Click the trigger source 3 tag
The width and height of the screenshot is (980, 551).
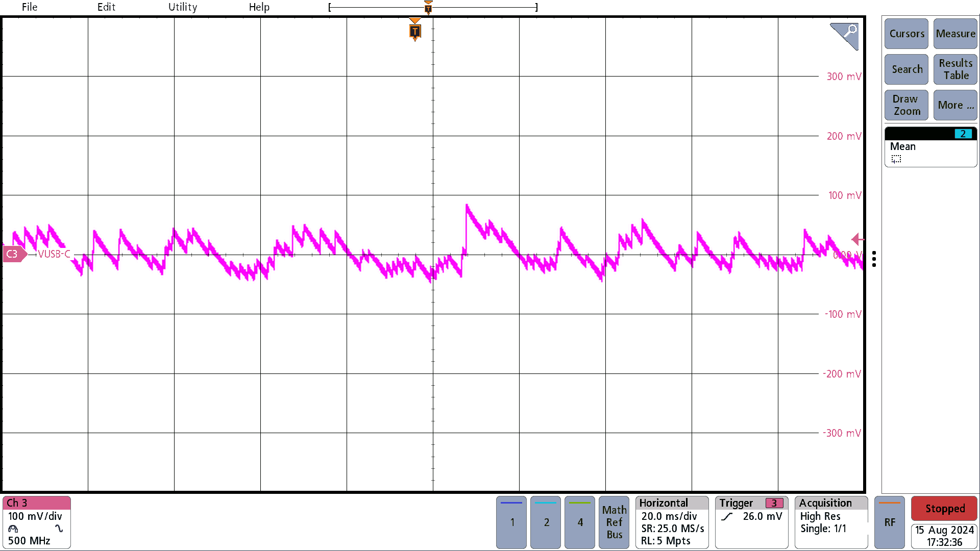[774, 503]
